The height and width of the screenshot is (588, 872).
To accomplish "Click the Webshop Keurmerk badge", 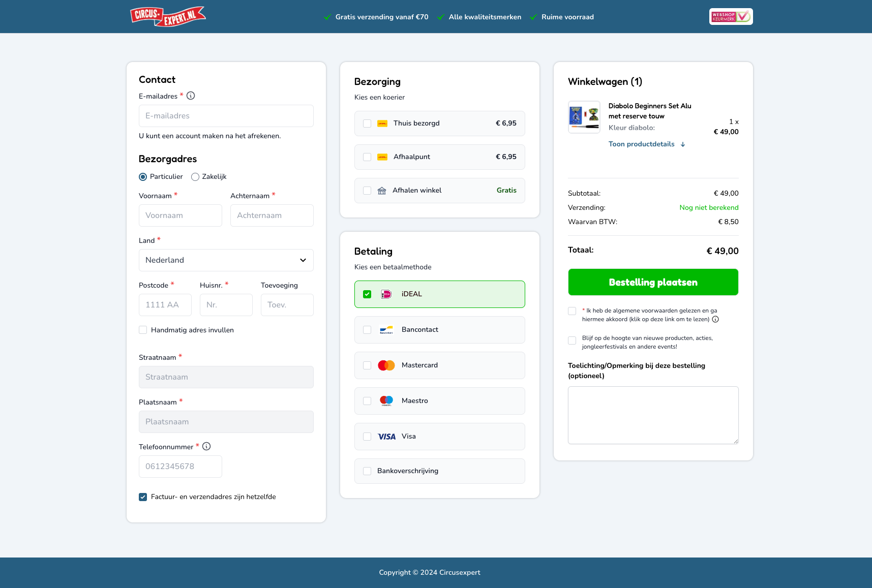I will (731, 16).
